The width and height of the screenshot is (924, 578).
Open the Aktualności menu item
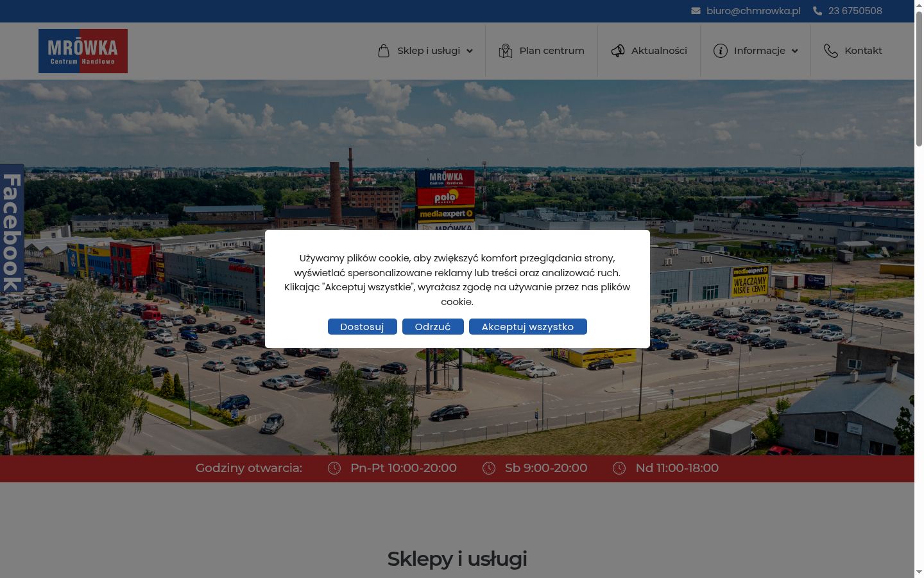659,51
